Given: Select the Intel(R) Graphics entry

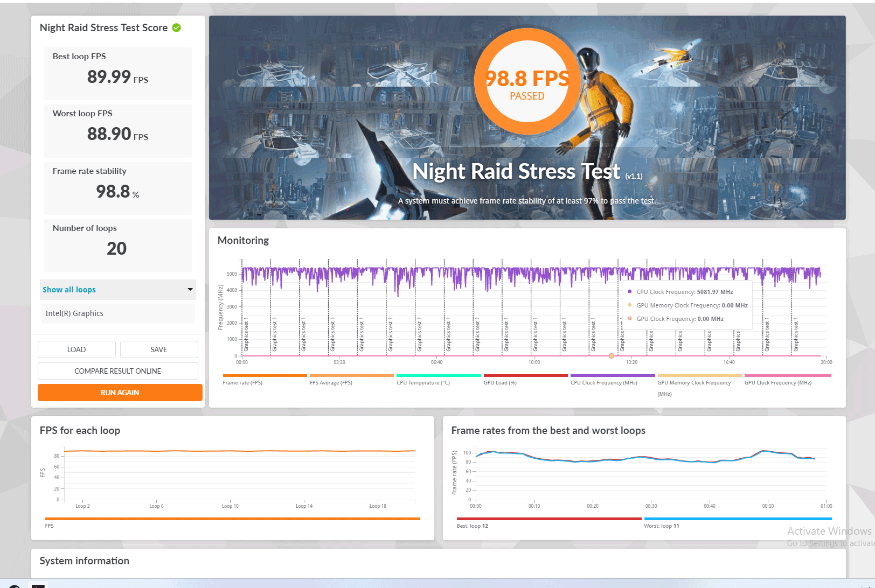Looking at the screenshot, I should [x=117, y=313].
